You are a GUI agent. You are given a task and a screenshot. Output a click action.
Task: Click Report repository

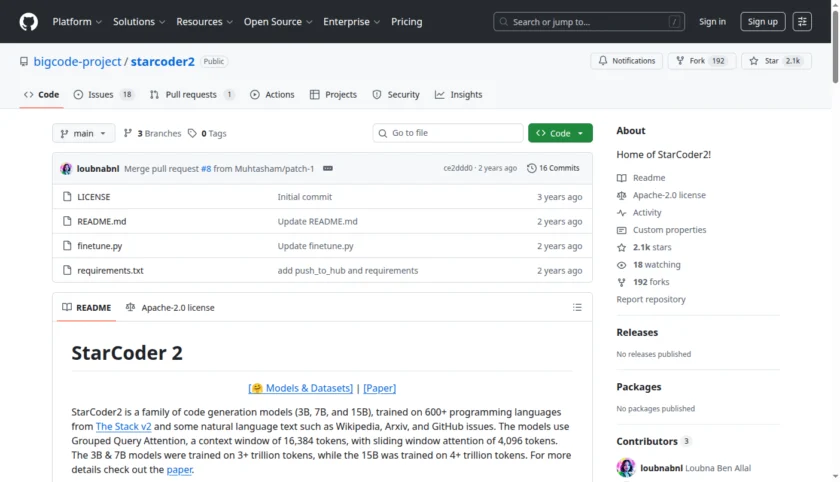[x=651, y=299]
